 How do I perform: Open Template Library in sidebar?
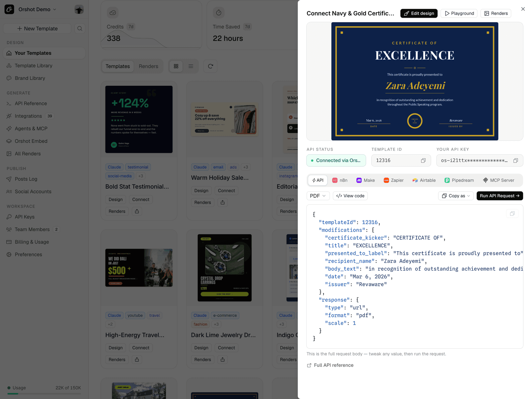44,66
